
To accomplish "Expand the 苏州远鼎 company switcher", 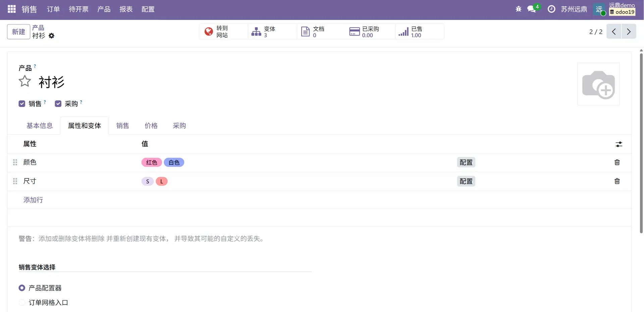I will click(x=574, y=9).
